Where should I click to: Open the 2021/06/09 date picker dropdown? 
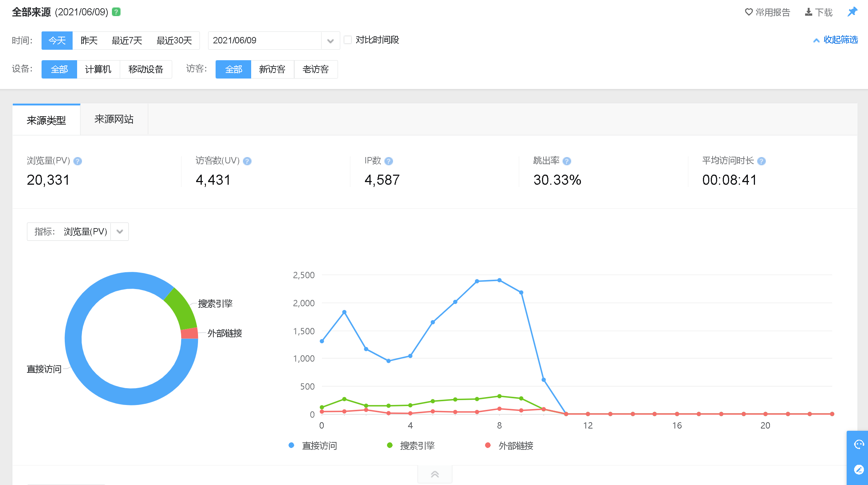(330, 41)
